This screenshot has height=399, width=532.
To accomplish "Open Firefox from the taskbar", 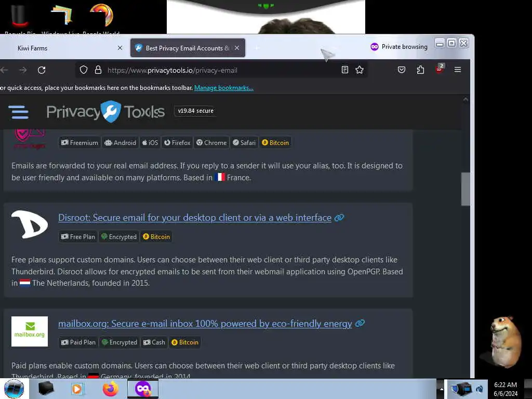I will point(111,389).
